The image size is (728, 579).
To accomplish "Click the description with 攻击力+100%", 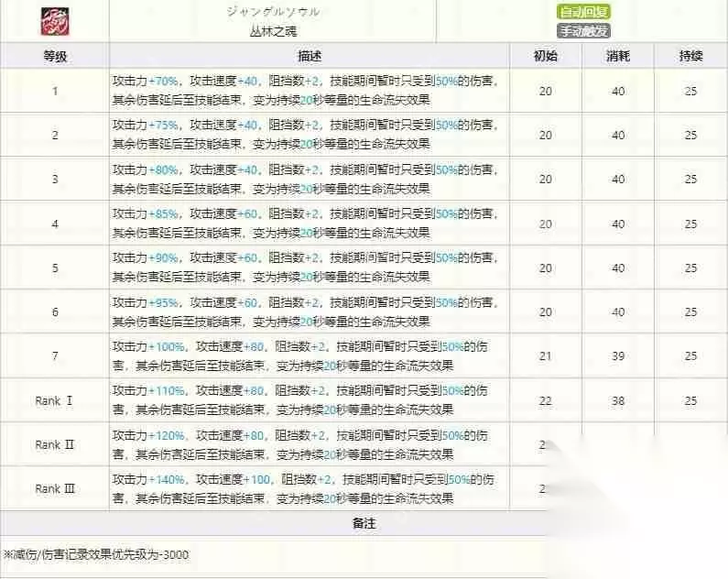I will [x=300, y=355].
